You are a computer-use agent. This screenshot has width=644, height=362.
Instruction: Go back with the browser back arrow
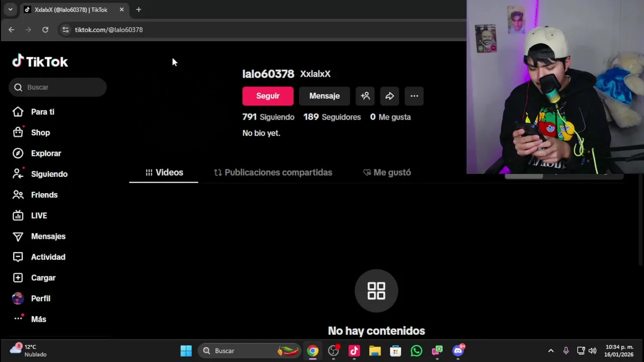11,30
